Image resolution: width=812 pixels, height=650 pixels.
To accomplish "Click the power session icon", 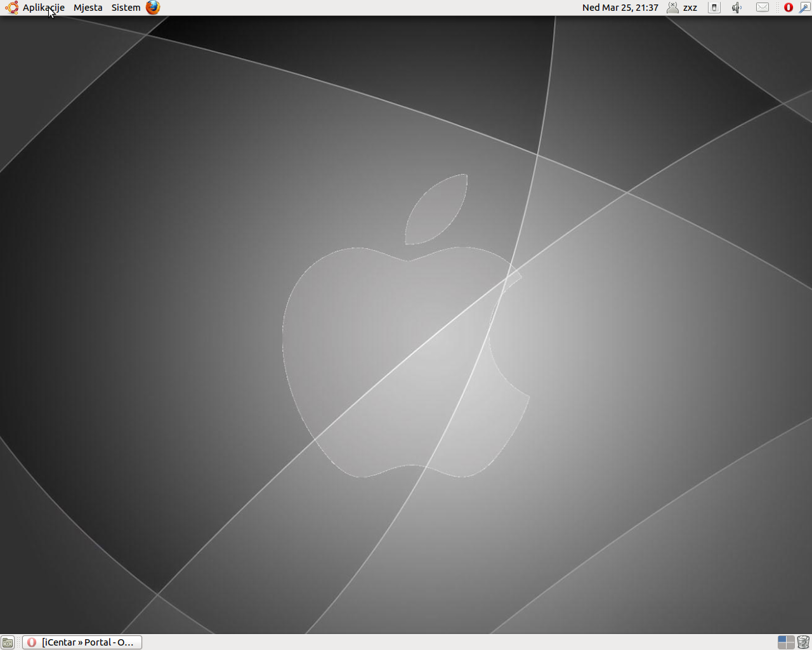I will (x=714, y=8).
